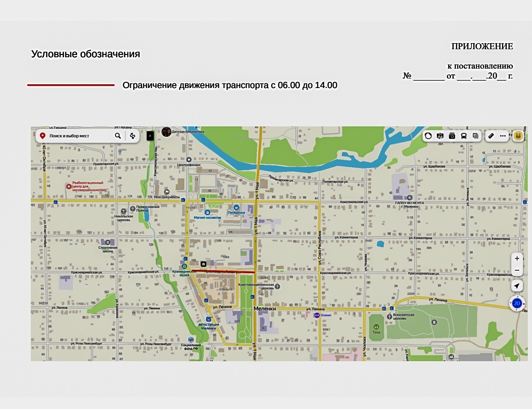Zoom in with the plus button
The image size is (532, 409).
(x=517, y=258)
